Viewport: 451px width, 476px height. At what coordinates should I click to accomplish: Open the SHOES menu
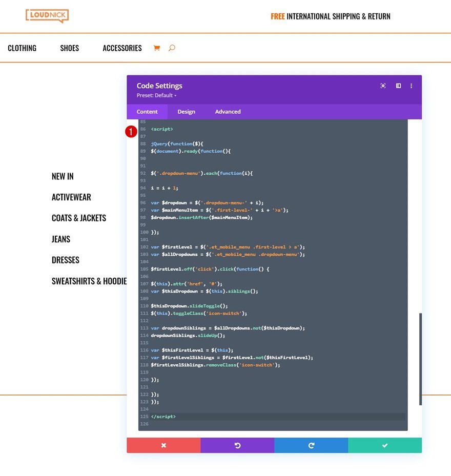click(x=69, y=48)
